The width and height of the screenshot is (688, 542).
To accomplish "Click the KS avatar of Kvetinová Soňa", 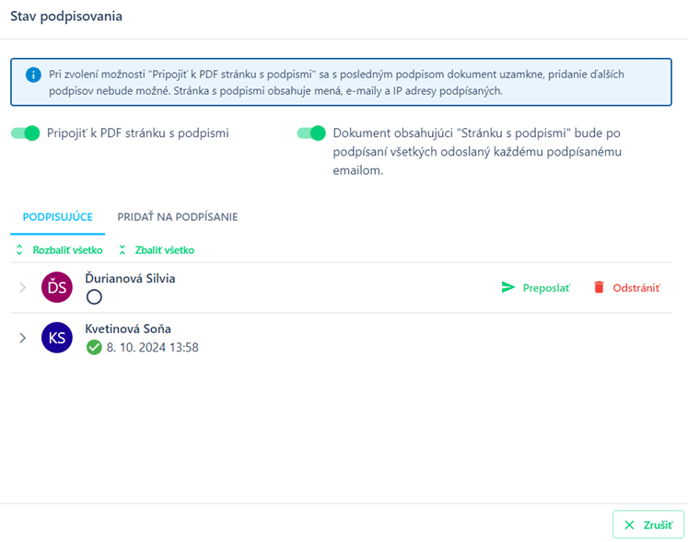I will 57,337.
